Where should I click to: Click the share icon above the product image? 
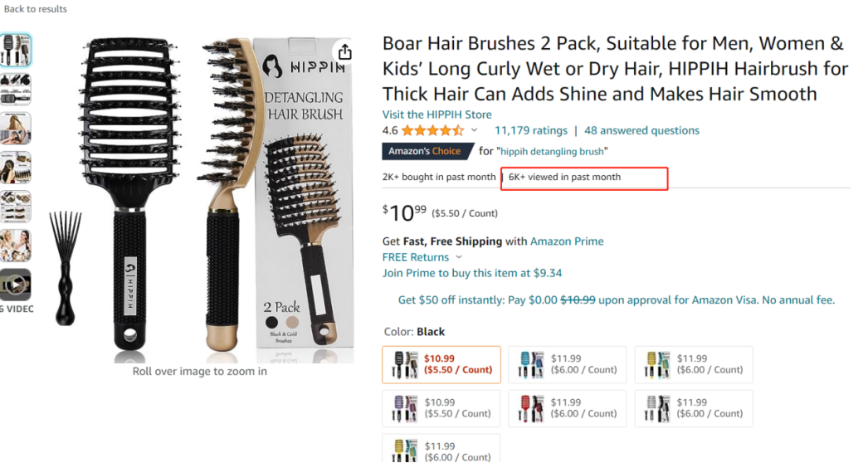[345, 53]
